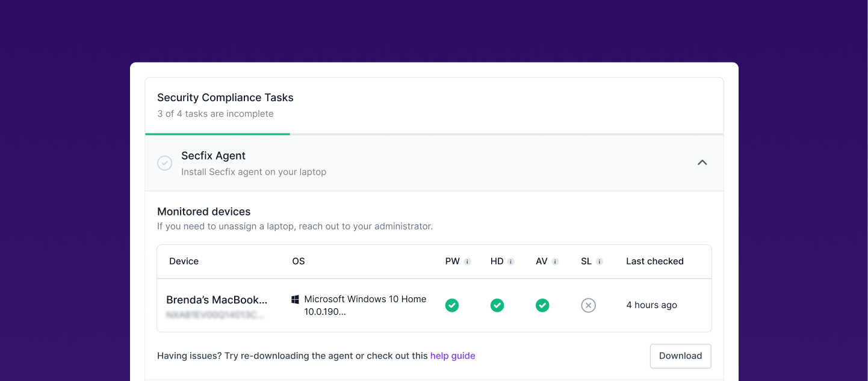Open the PW column info icon
The image size is (868, 381).
click(467, 262)
